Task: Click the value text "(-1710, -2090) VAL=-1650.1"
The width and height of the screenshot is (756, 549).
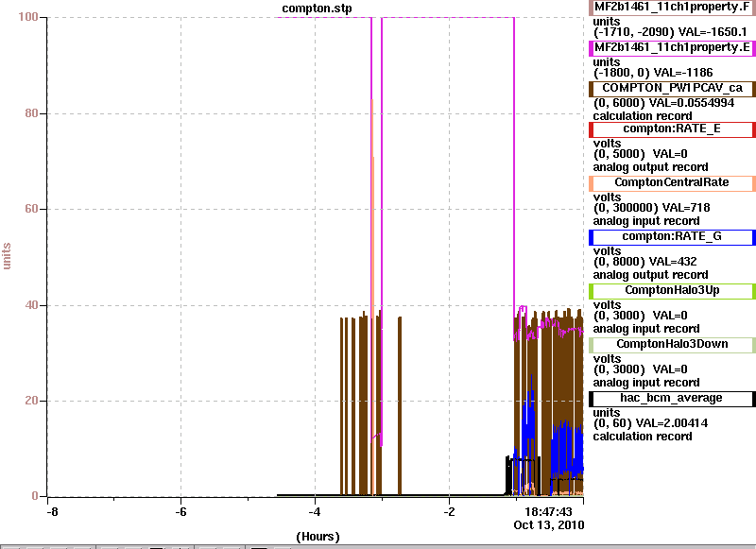Action: (670, 32)
